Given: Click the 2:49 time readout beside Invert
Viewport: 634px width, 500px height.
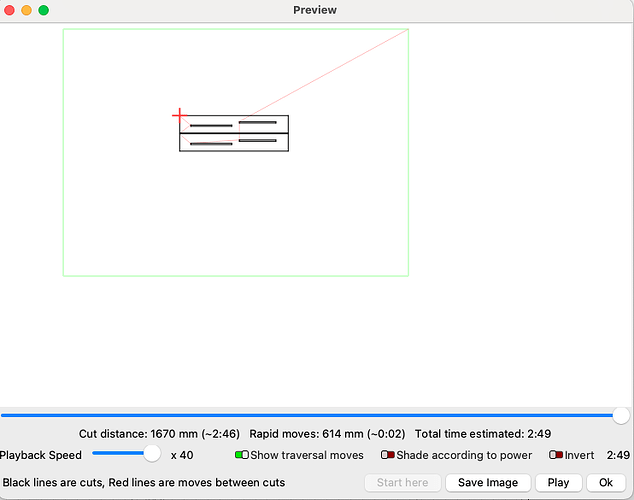Looking at the screenshot, I should 618,455.
